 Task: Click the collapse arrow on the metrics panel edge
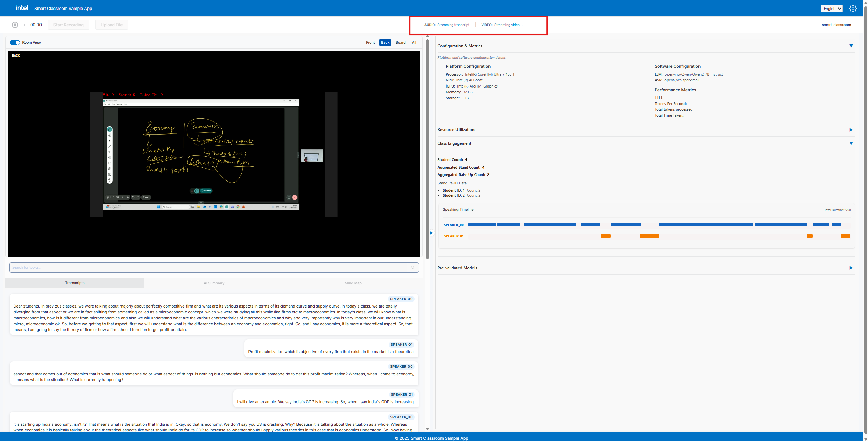(431, 233)
